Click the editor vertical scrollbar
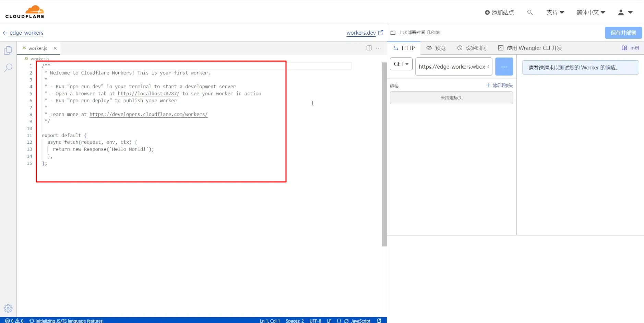The height and width of the screenshot is (323, 644). click(x=384, y=154)
